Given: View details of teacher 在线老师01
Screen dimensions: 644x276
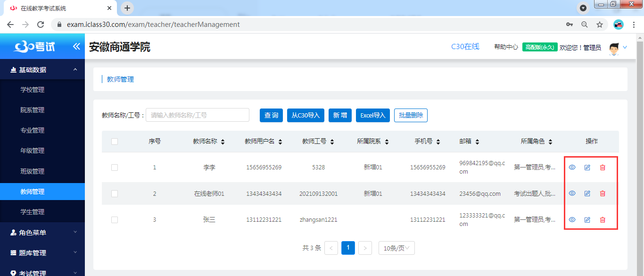Looking at the screenshot, I should 572,193.
